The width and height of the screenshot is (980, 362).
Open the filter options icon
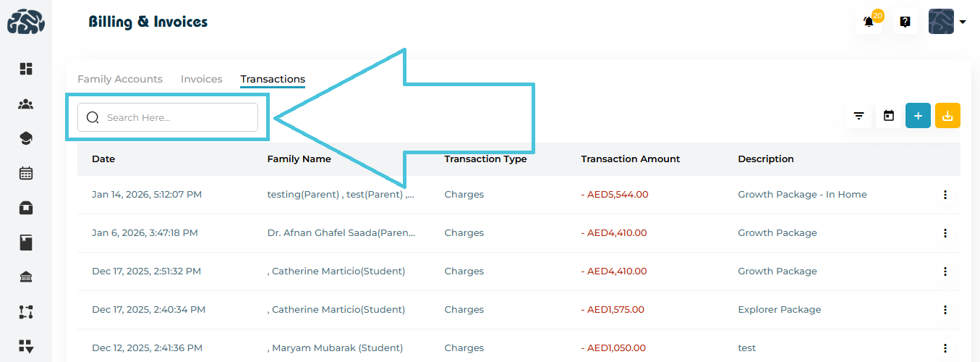859,116
